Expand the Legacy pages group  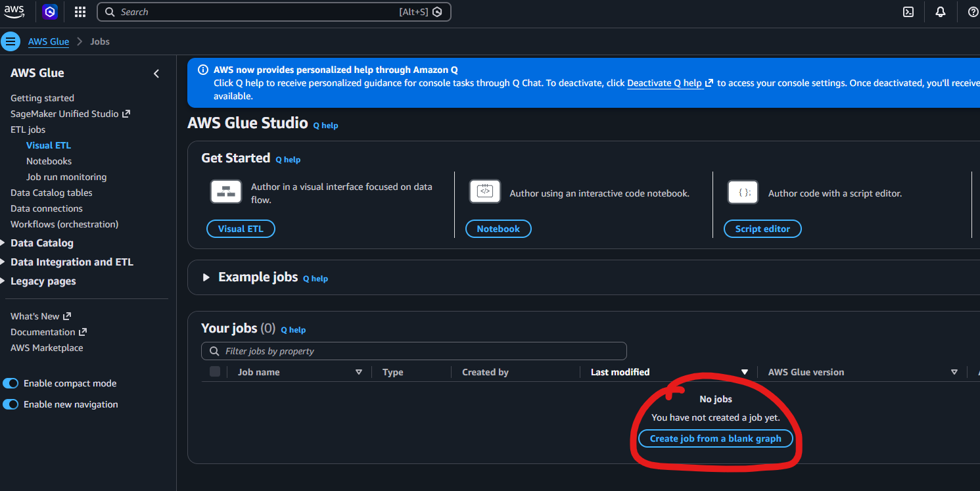coord(3,281)
